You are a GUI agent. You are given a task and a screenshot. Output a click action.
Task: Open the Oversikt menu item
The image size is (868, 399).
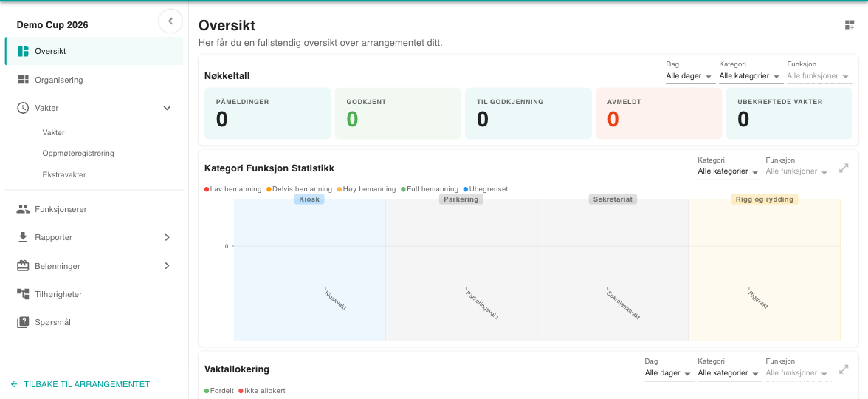click(94, 51)
